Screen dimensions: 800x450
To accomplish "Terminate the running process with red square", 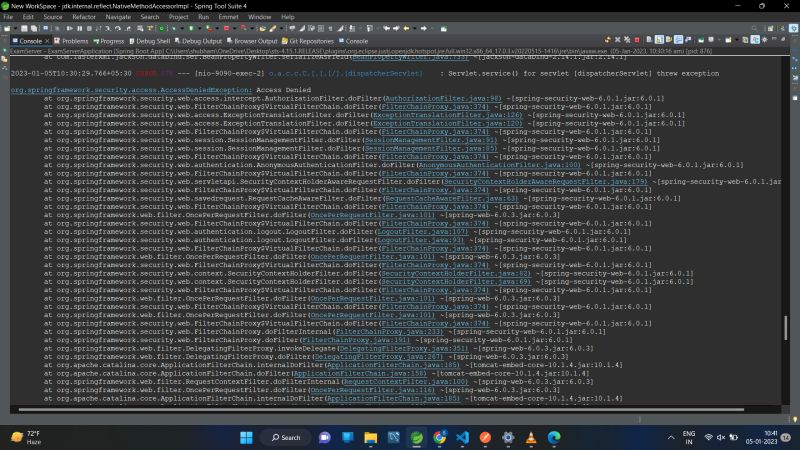I will (x=637, y=39).
